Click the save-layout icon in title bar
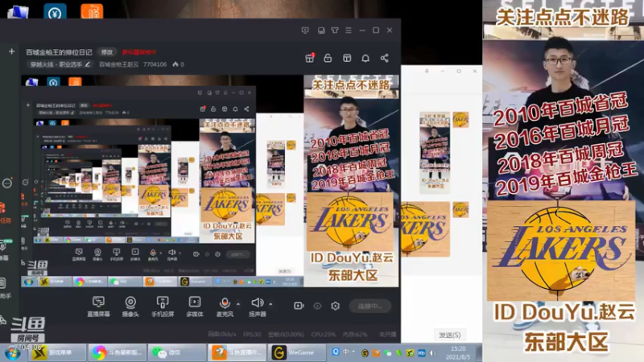 pos(321,31)
